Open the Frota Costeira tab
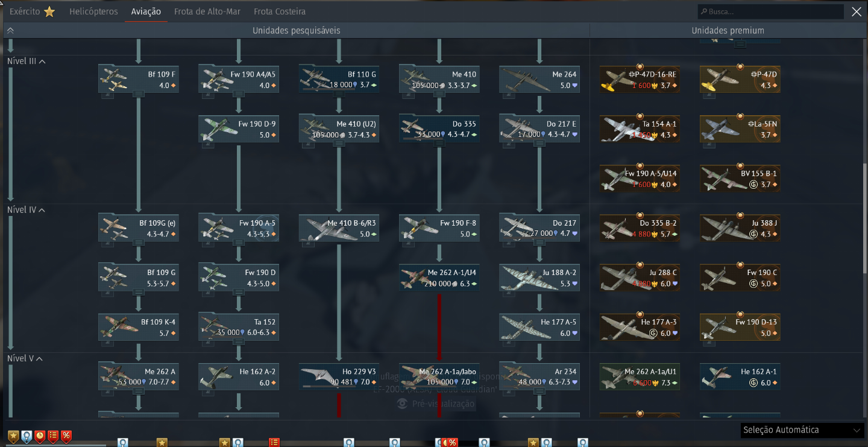The height and width of the screenshot is (447, 868). pyautogui.click(x=280, y=11)
